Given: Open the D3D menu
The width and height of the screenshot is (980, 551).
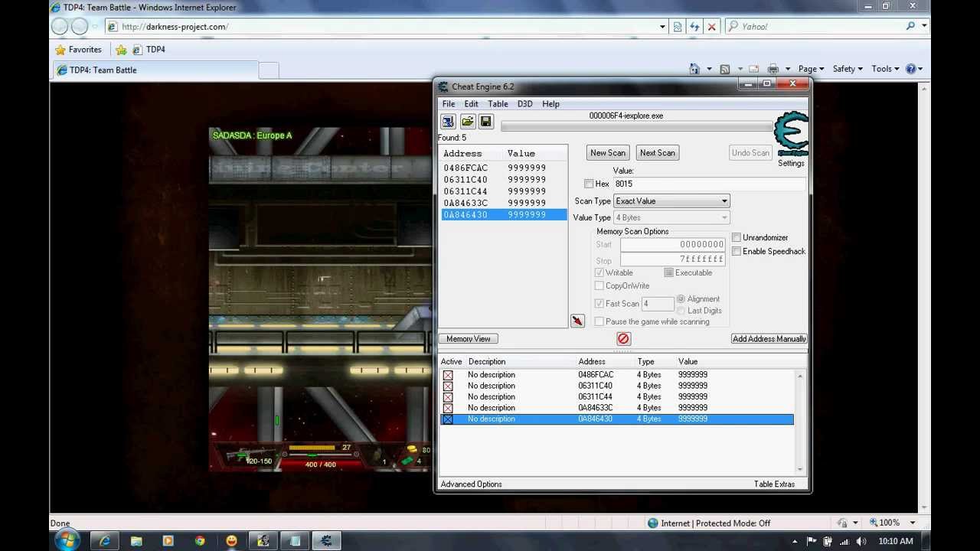Looking at the screenshot, I should point(524,104).
